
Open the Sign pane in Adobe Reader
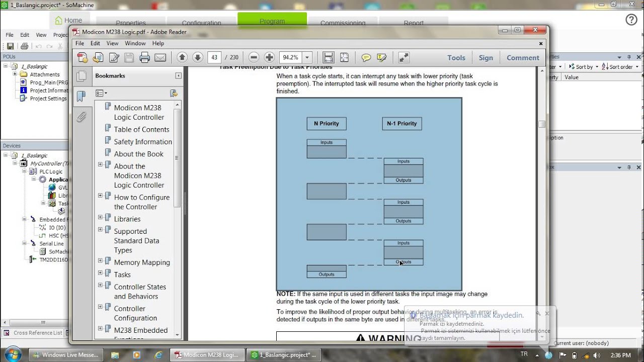(486, 58)
